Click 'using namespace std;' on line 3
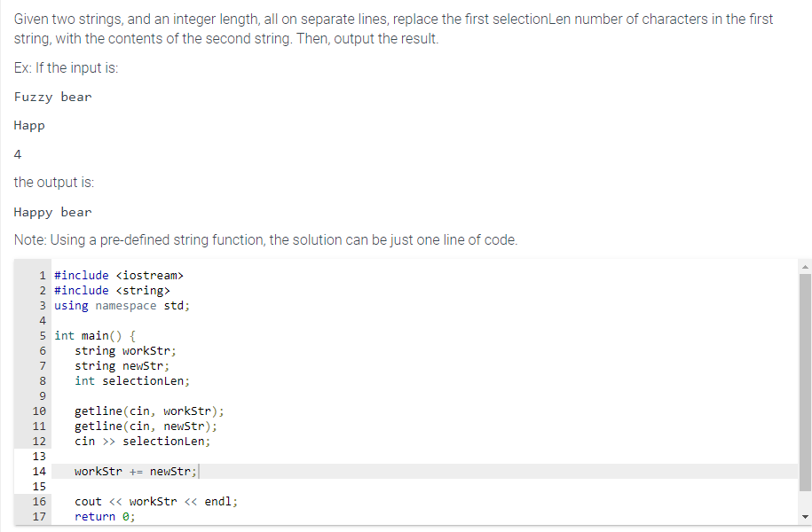The height and width of the screenshot is (532, 812). (122, 305)
